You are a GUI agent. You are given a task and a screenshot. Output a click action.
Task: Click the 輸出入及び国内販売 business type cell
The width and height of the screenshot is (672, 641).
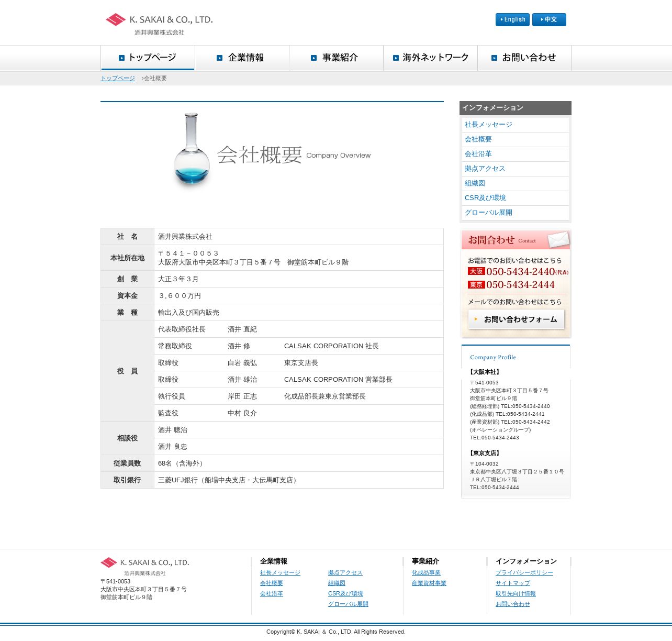click(299, 313)
